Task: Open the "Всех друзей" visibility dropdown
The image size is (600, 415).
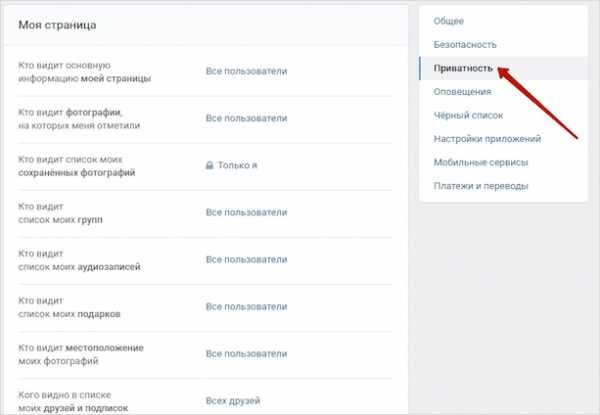Action: click(x=233, y=401)
